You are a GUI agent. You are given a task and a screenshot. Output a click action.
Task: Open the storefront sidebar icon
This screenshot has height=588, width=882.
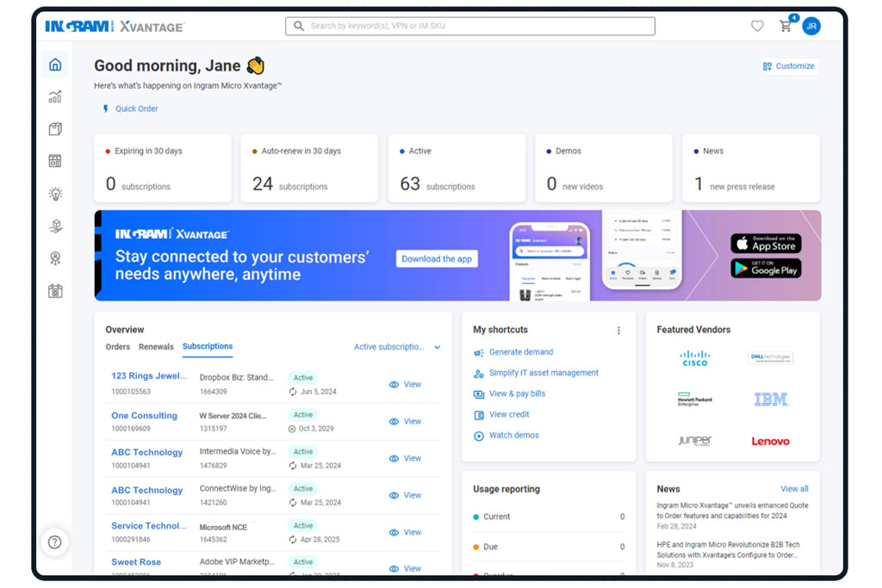pyautogui.click(x=55, y=161)
